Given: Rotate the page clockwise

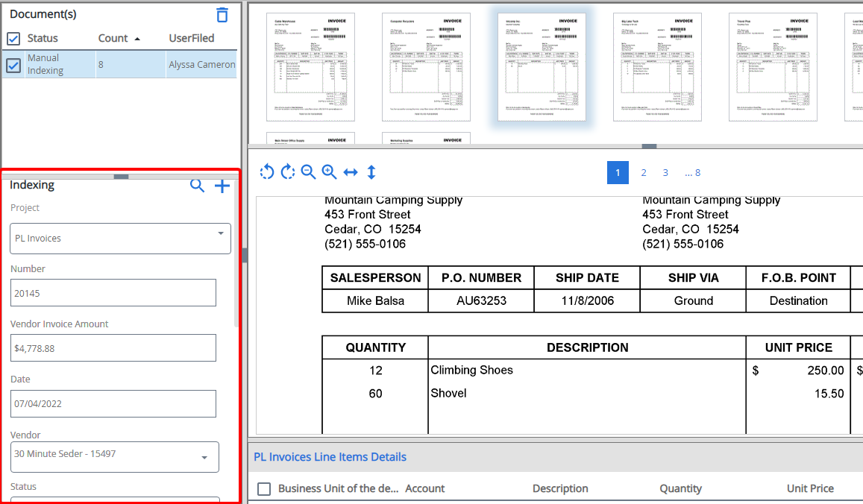Looking at the screenshot, I should coord(288,172).
